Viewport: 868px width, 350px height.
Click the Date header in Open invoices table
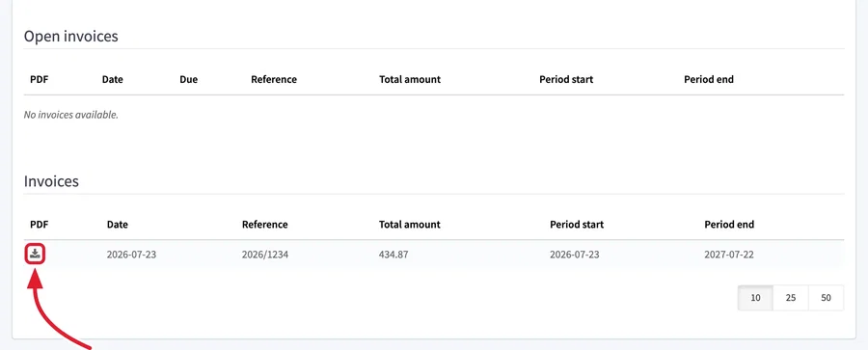(x=113, y=79)
